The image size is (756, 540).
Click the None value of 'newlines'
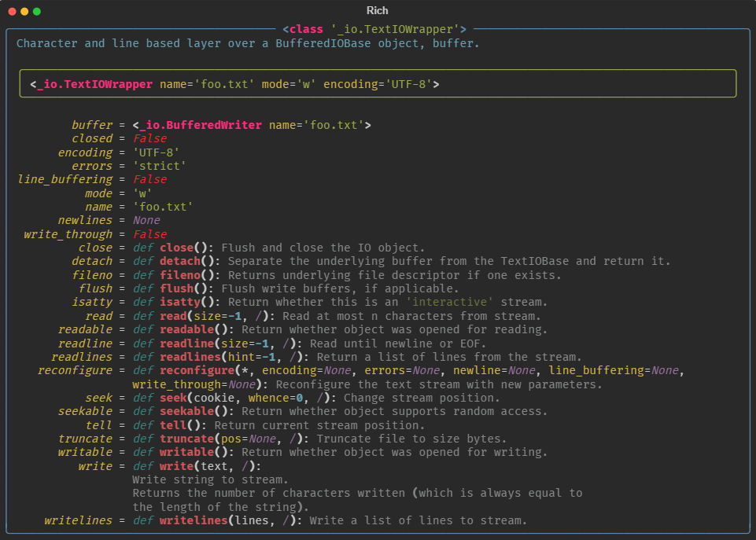[146, 221]
